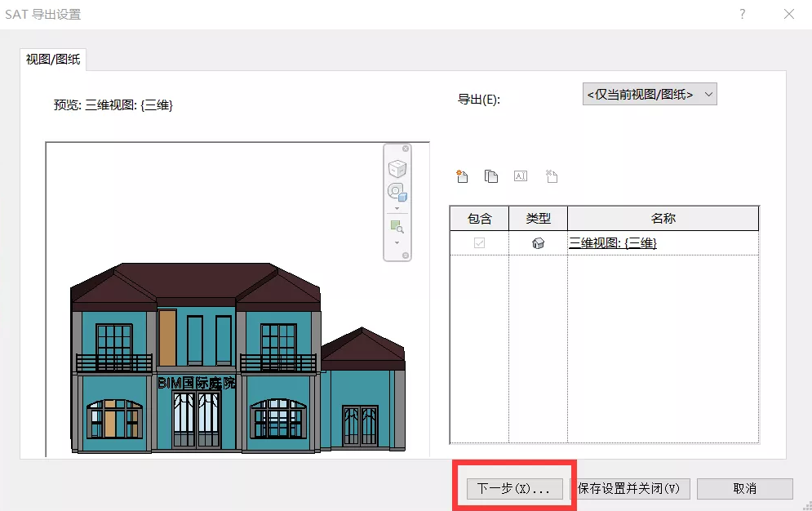The image size is (812, 511).
Task: Activate the steering wheel navigation icon
Action: 397,192
